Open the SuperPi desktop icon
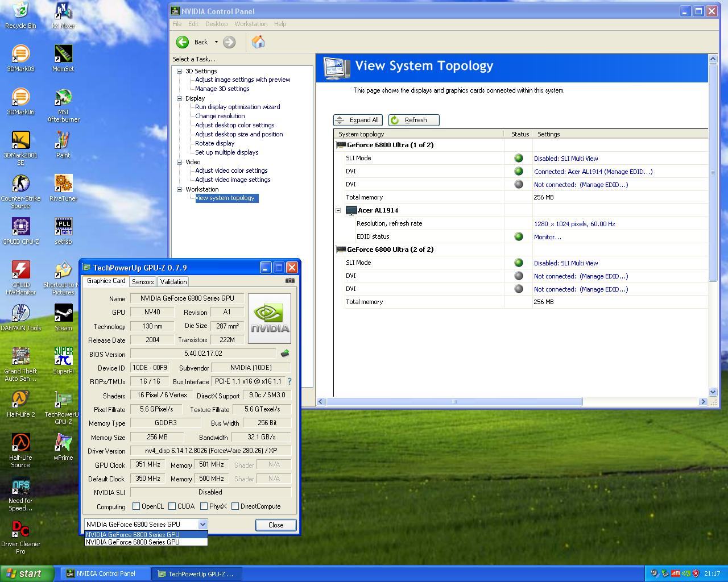Viewport: 728px width, 582px height. coord(63,360)
